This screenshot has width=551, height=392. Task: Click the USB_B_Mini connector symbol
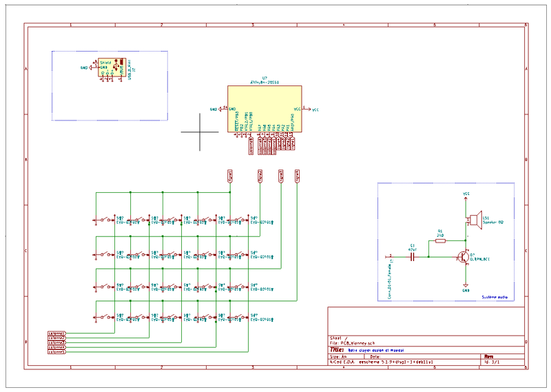110,68
